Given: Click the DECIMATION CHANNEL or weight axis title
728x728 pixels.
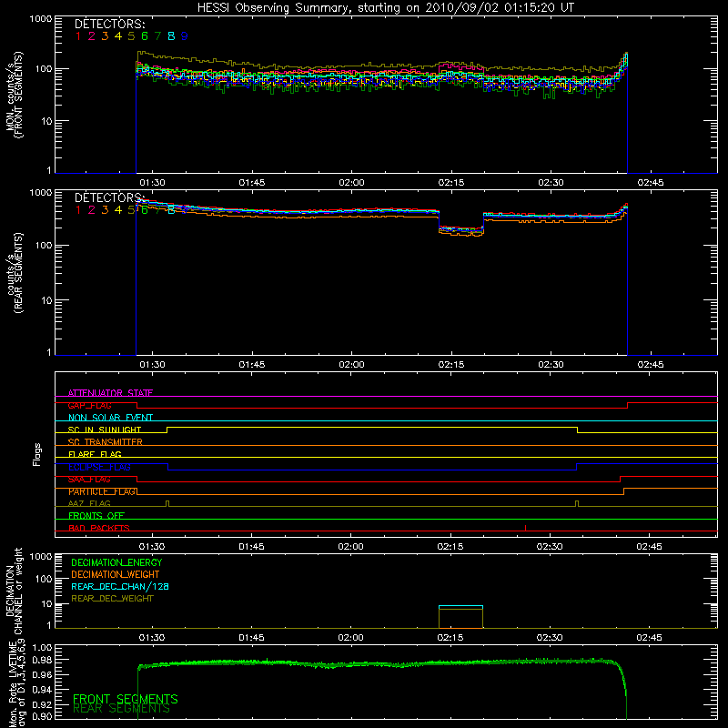Looking at the screenshot, I should [x=13, y=591].
